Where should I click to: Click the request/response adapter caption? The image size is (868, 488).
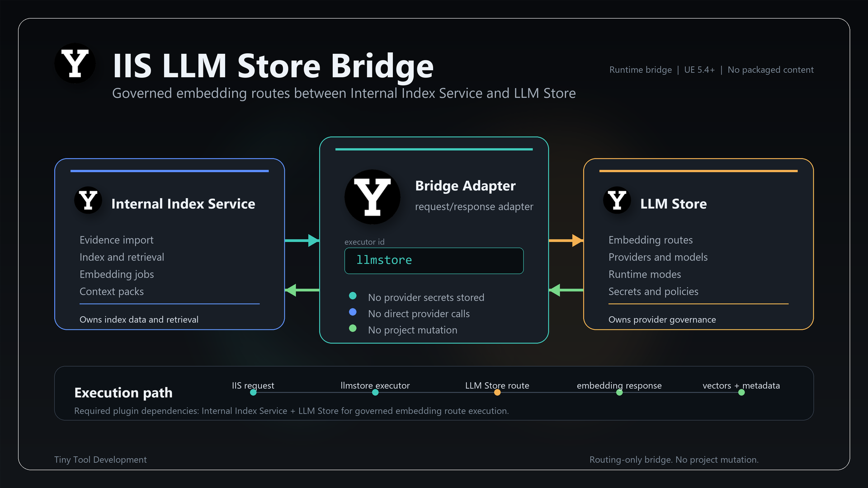coord(474,206)
